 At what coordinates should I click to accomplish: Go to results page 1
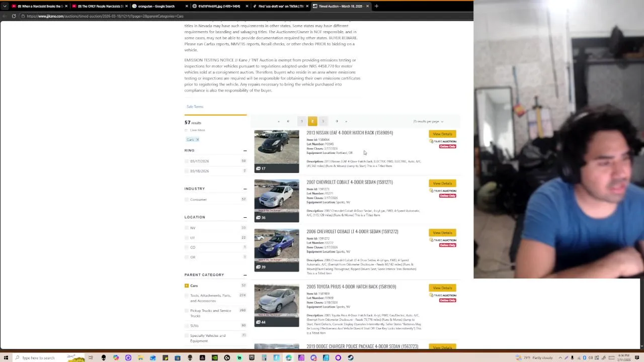(x=302, y=121)
